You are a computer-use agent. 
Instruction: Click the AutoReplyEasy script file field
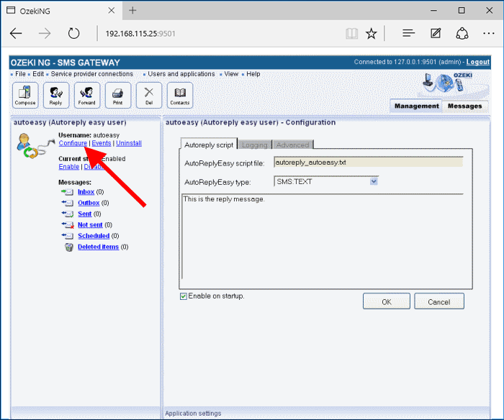click(369, 162)
